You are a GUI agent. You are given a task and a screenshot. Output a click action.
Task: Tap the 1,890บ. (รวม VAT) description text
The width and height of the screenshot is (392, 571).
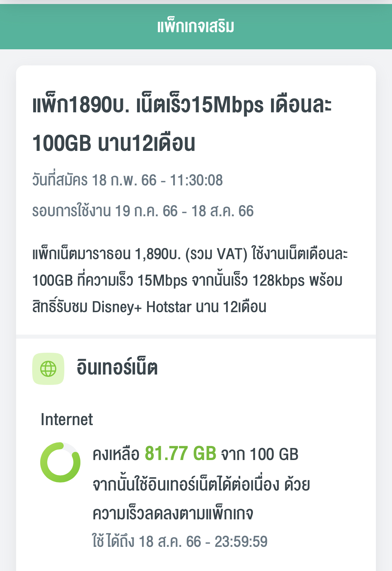(191, 254)
